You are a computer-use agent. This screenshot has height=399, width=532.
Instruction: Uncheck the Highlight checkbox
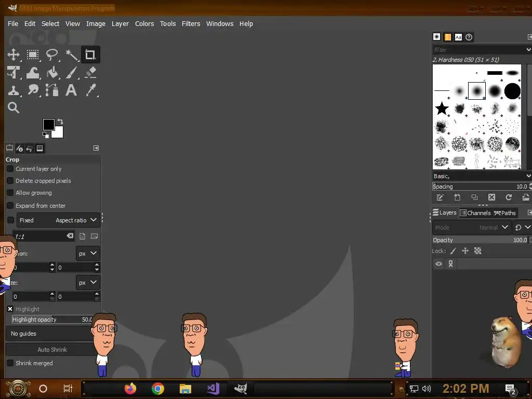point(10,309)
